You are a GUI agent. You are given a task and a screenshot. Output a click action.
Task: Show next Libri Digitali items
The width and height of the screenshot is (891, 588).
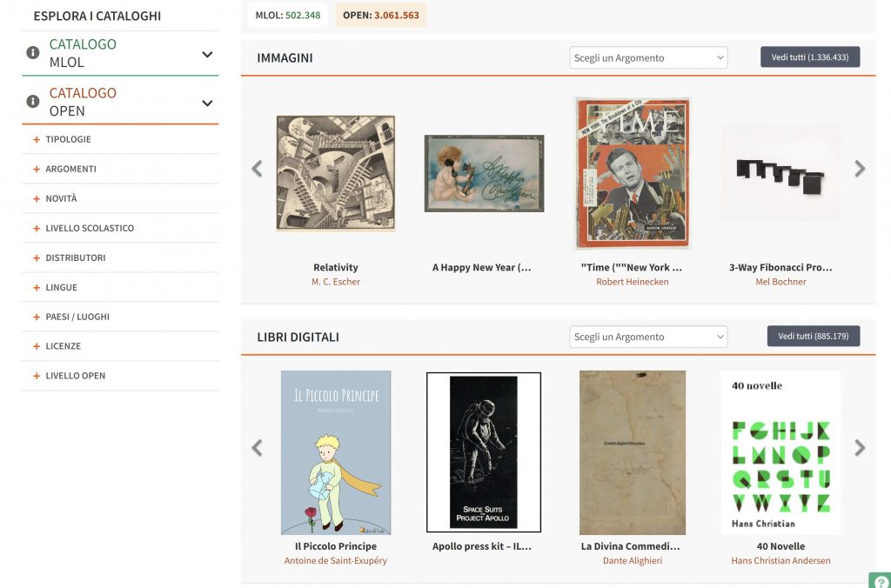point(860,448)
